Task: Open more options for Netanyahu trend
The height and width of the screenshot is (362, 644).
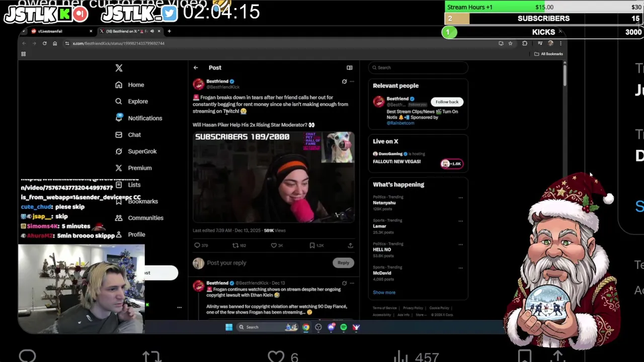Action: tap(460, 198)
